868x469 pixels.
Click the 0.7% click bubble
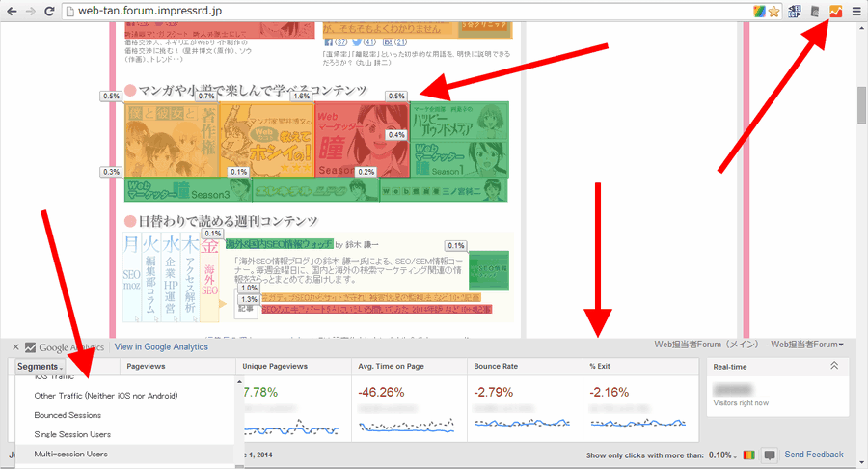[206, 96]
